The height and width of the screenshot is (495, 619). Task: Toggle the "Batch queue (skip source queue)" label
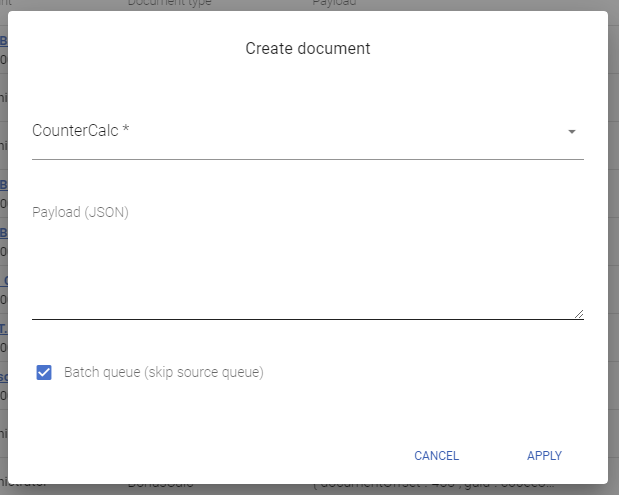[x=163, y=373]
